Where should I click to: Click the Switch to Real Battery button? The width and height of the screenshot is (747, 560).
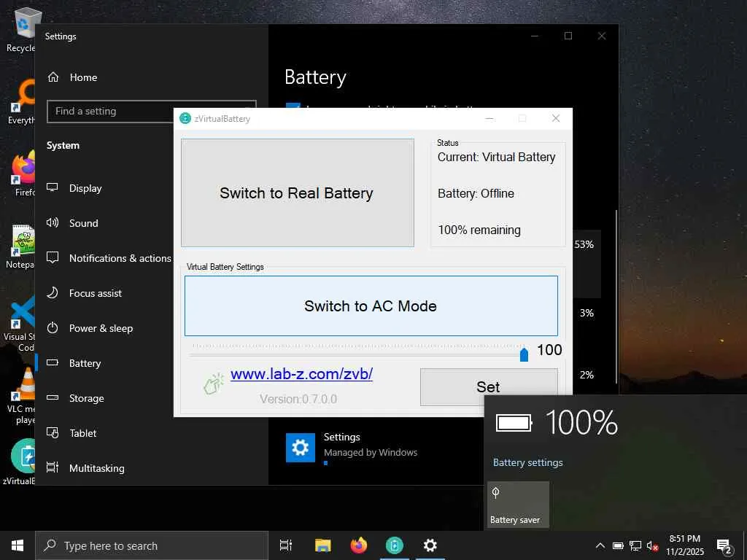(x=297, y=193)
